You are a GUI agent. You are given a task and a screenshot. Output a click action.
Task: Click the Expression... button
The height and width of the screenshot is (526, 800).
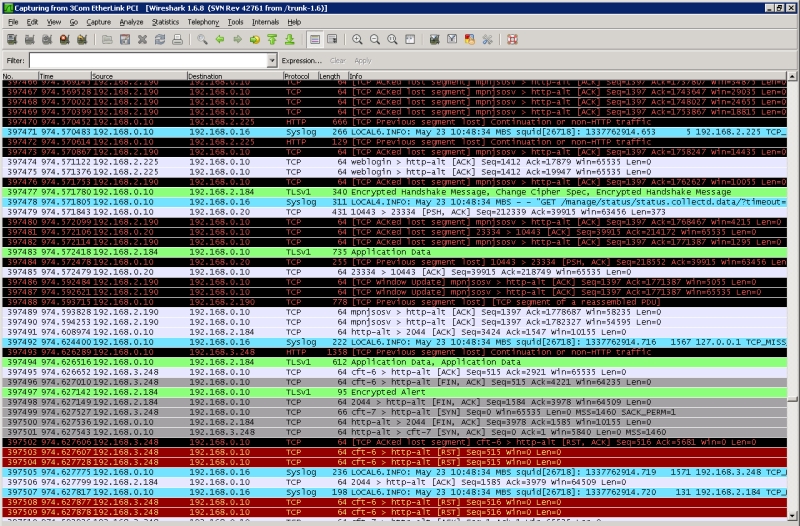302,60
